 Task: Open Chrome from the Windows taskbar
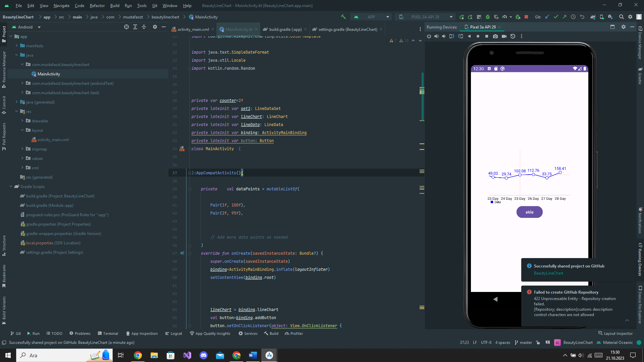pyautogui.click(x=138, y=355)
